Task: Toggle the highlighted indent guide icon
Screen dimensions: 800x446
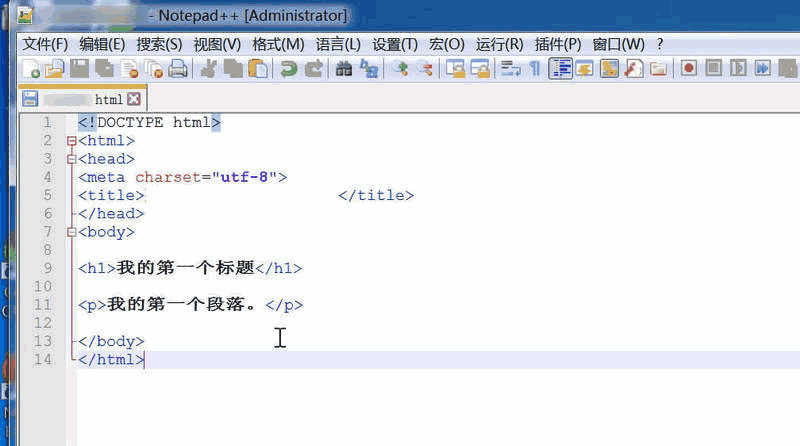Action: click(x=560, y=68)
